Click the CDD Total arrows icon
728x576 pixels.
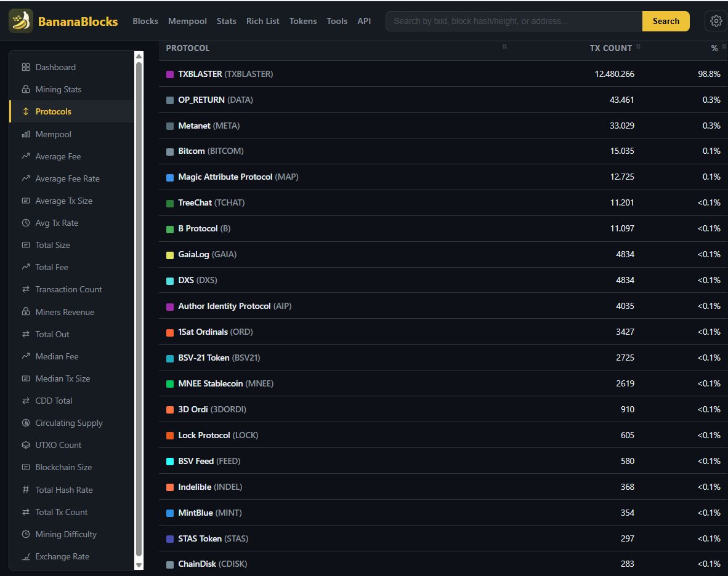point(25,401)
